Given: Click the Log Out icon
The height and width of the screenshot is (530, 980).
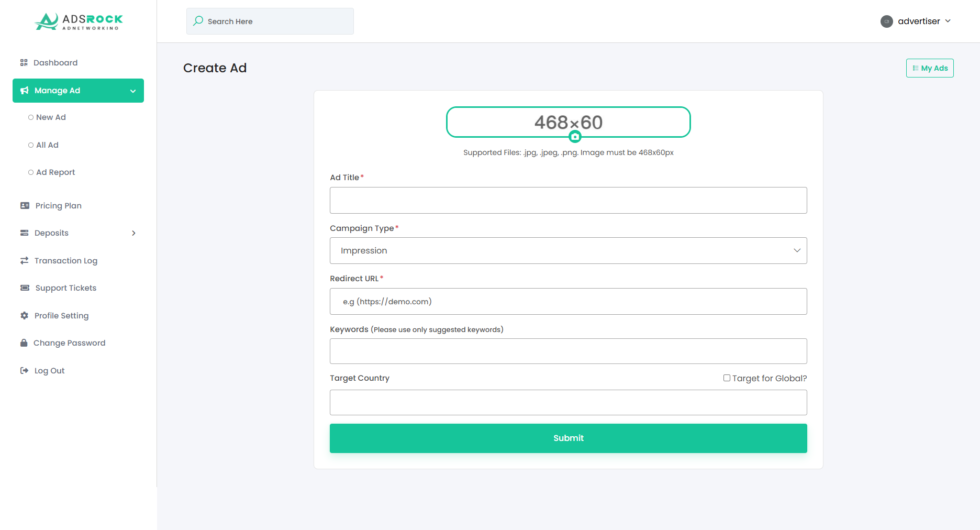Looking at the screenshot, I should [24, 370].
